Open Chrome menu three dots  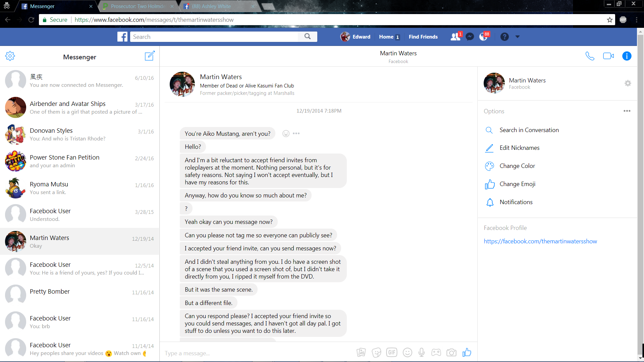pos(637,20)
